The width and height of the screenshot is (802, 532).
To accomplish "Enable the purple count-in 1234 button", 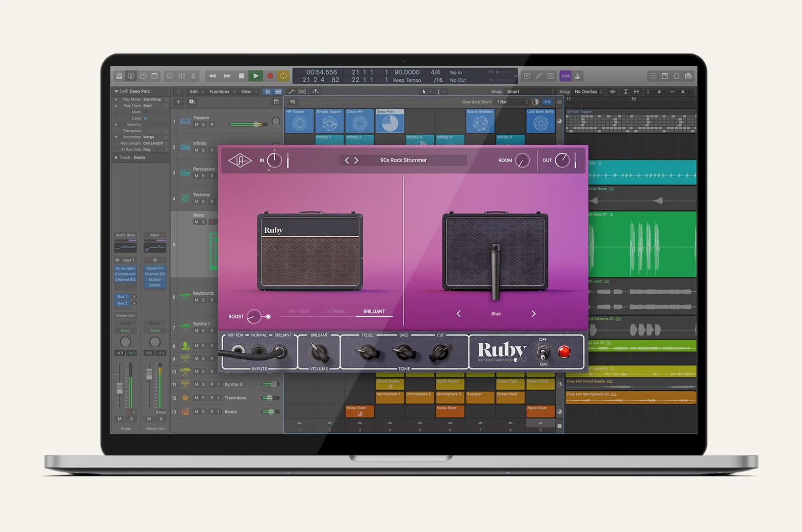I will (565, 76).
